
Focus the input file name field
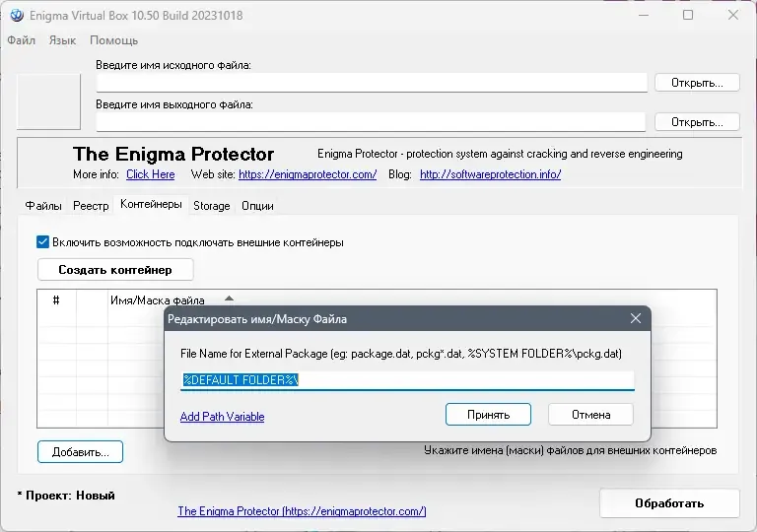pos(372,83)
